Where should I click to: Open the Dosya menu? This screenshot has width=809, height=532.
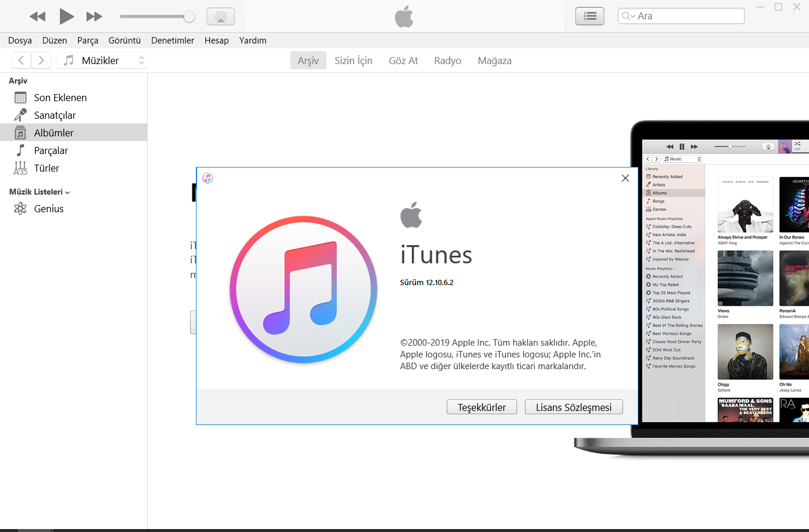pyautogui.click(x=20, y=41)
